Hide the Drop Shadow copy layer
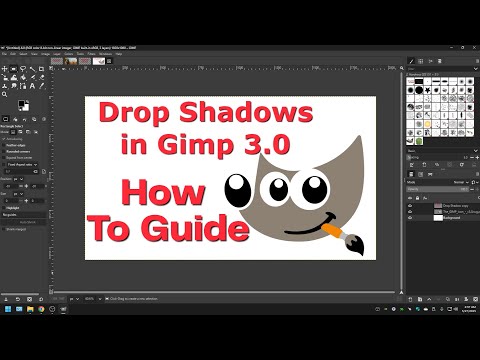 410,206
